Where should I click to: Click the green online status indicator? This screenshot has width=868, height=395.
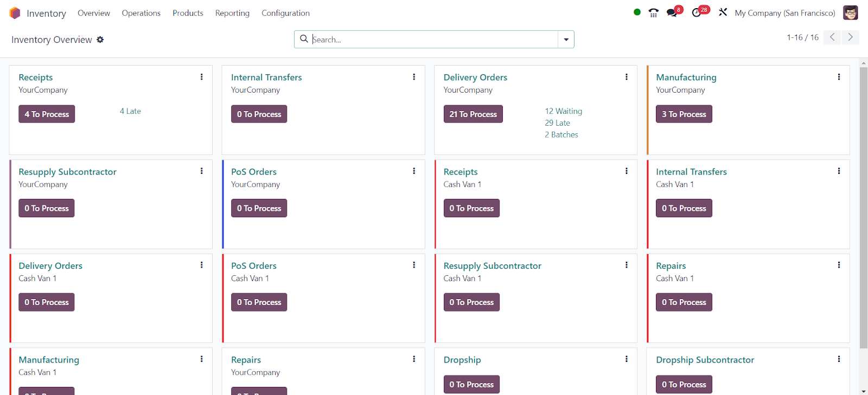tap(637, 12)
